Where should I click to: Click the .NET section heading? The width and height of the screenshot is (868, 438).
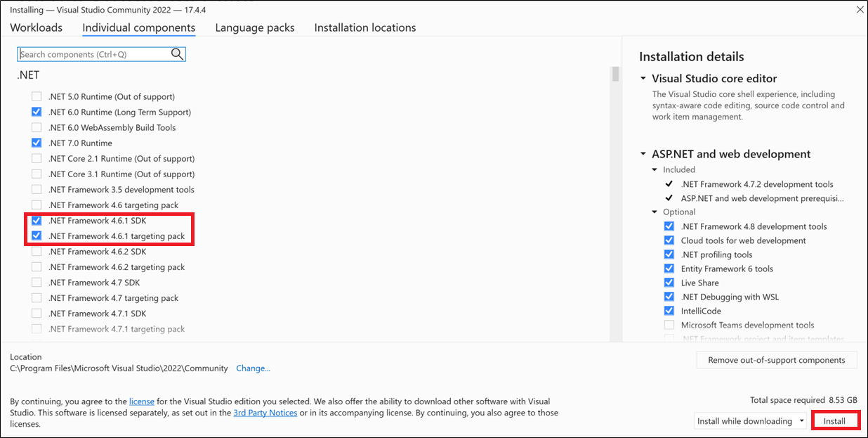coord(28,75)
